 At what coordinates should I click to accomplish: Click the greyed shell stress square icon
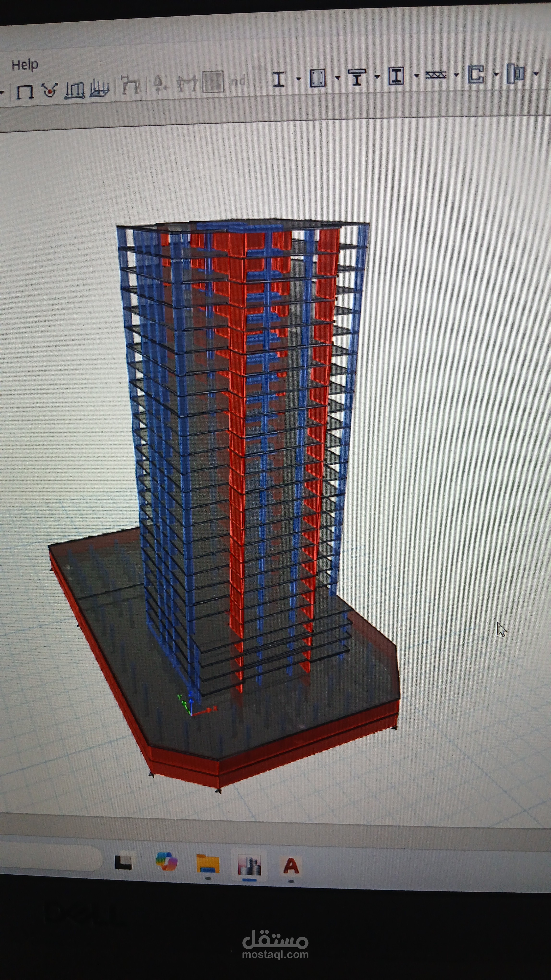click(x=213, y=82)
